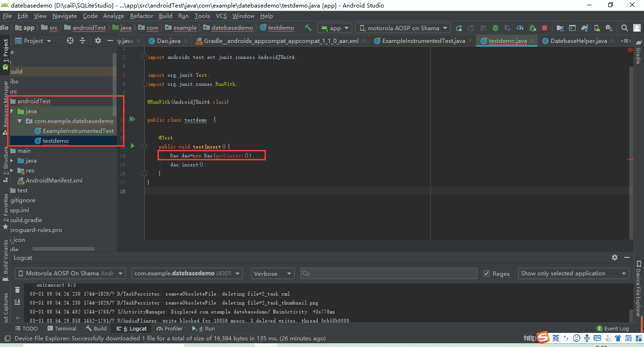
Task: Open the Run Anything console icon
Action: [572, 28]
